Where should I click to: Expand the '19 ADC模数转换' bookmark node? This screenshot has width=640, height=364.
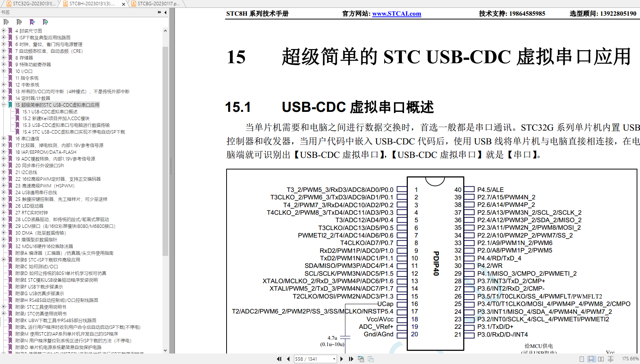coord(4,159)
